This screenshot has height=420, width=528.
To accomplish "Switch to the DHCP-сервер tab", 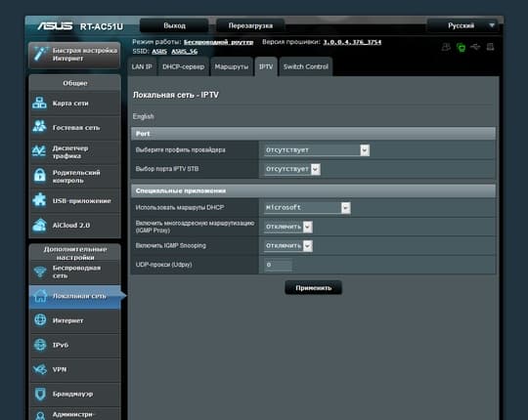I will [184, 67].
